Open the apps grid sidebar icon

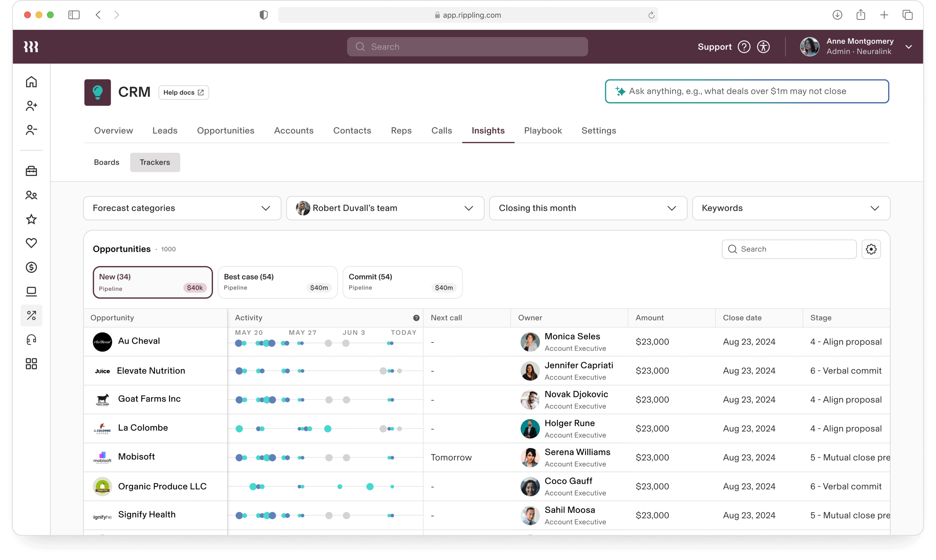tap(31, 364)
